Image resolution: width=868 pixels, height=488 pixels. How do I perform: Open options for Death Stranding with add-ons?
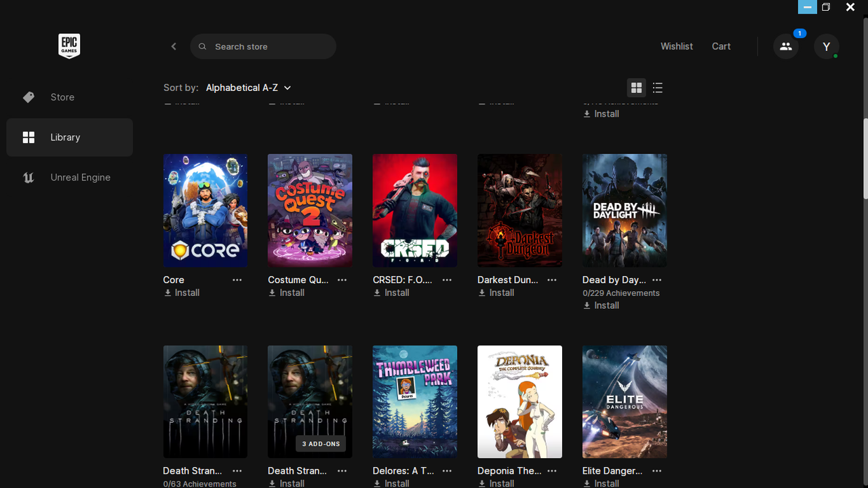pyautogui.click(x=342, y=471)
